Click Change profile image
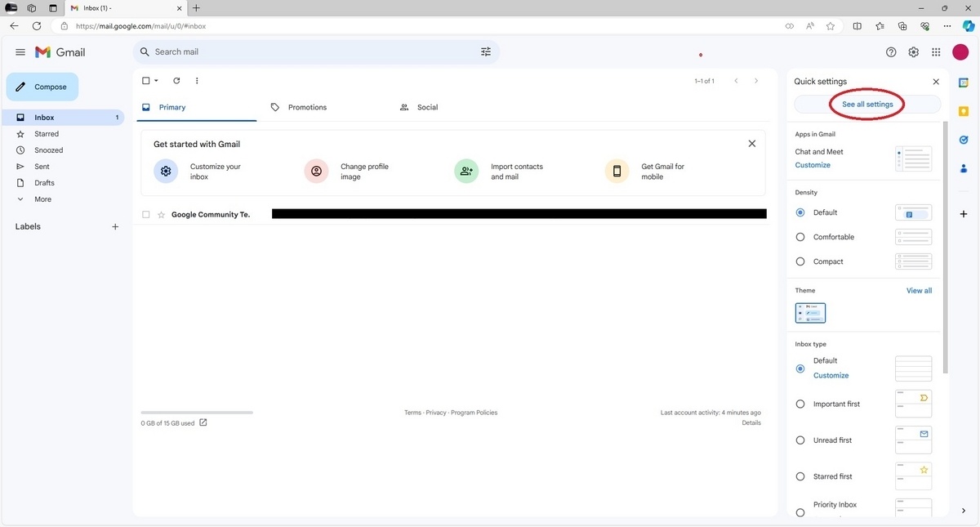This screenshot has height=527, width=980. [347, 172]
